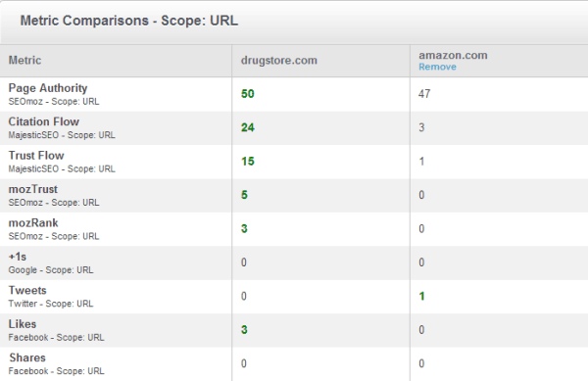Select amazon.com Tweets value 1

tap(421, 296)
